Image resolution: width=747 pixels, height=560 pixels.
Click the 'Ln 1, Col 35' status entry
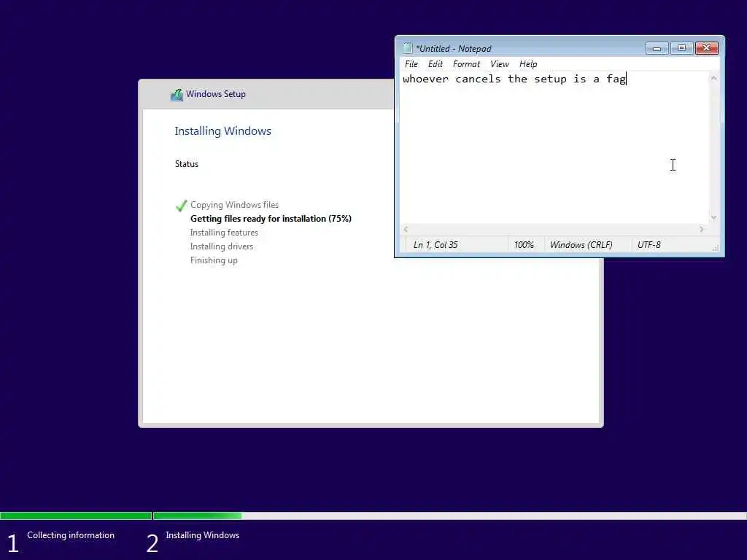[x=436, y=245]
